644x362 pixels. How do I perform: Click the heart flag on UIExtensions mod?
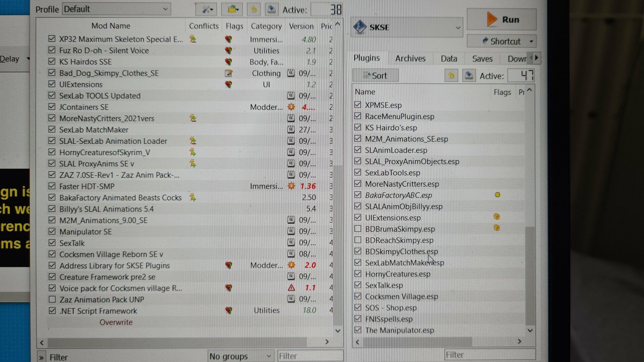[x=228, y=84]
